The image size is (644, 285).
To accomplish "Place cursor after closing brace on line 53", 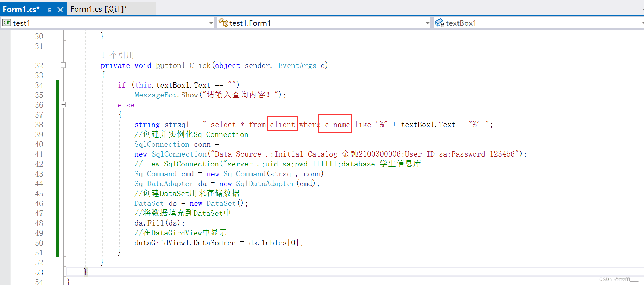I will click(87, 272).
